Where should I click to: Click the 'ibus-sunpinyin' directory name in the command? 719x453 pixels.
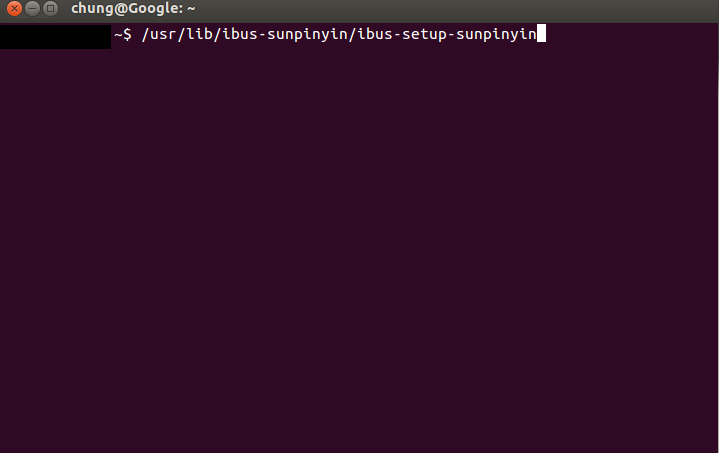tap(285, 34)
